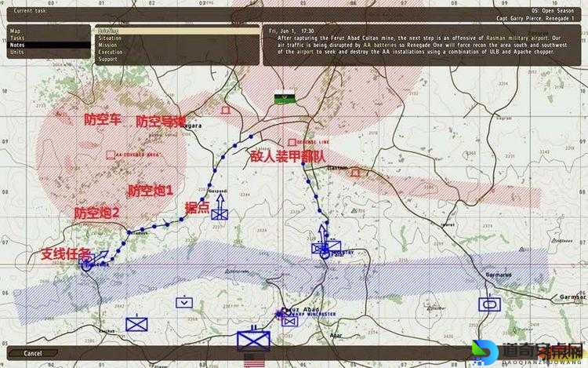This screenshot has width=588, height=368.
Task: Click the Garmarud town label
Action: pyautogui.click(x=499, y=275)
